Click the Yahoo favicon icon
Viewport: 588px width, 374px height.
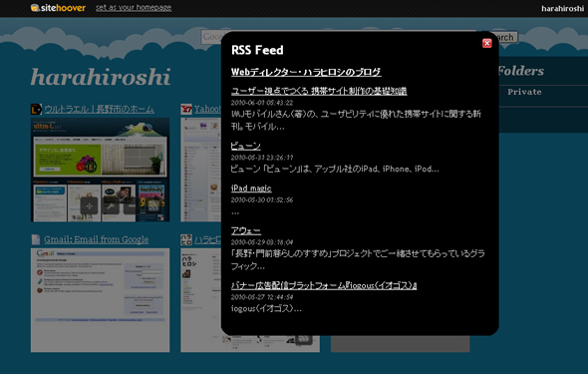point(186,109)
